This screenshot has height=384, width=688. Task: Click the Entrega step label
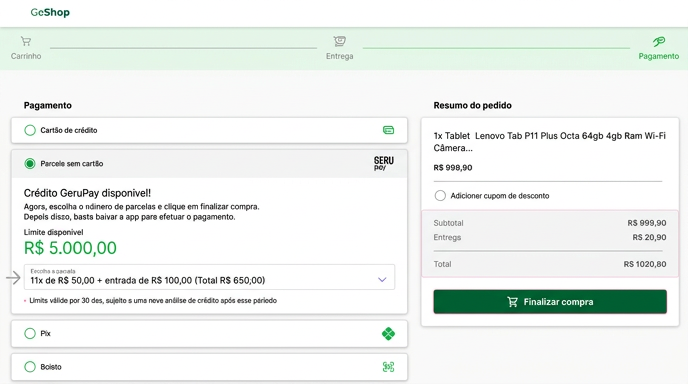pos(339,56)
